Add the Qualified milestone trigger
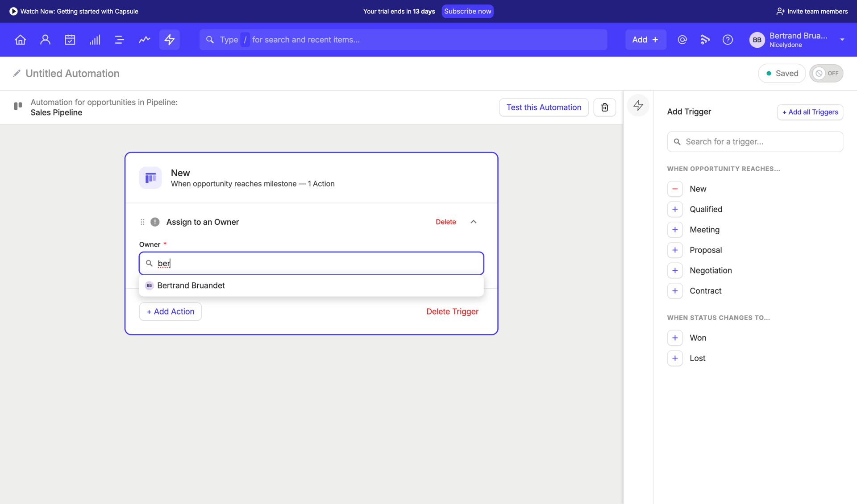 (675, 209)
